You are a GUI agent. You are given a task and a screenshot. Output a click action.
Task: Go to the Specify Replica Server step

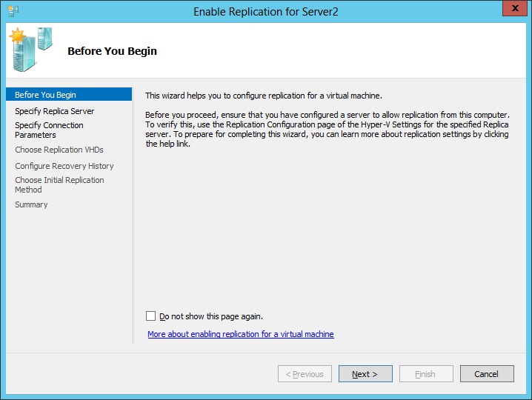55,111
